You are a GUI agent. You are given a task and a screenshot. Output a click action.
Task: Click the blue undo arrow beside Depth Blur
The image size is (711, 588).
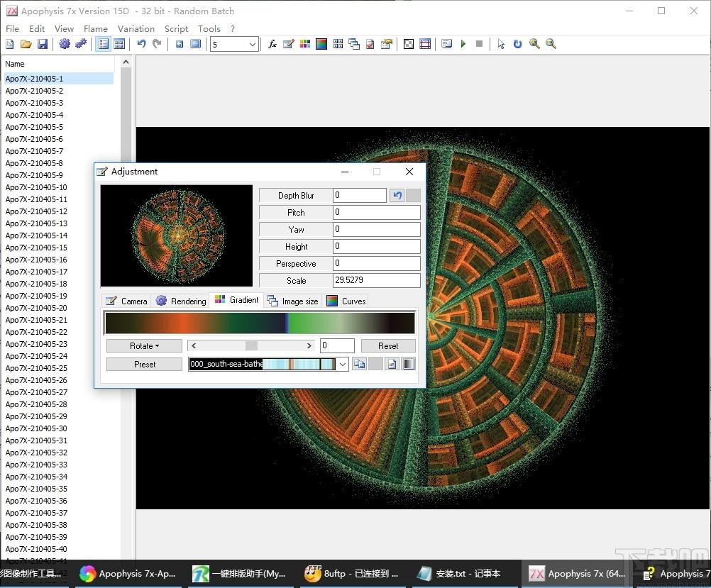397,195
